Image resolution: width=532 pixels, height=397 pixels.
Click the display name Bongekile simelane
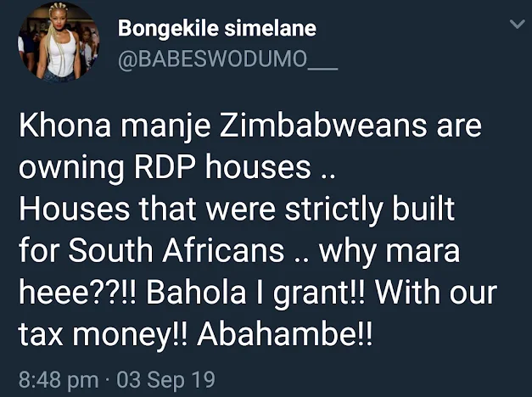217,28
